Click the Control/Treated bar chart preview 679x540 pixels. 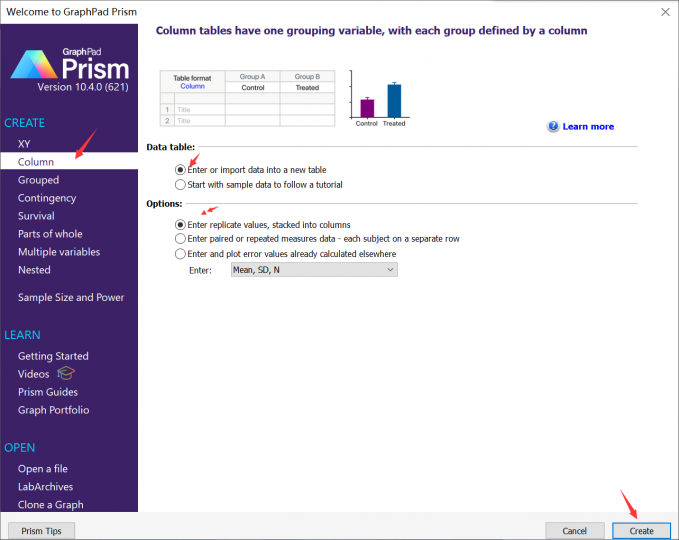380,99
